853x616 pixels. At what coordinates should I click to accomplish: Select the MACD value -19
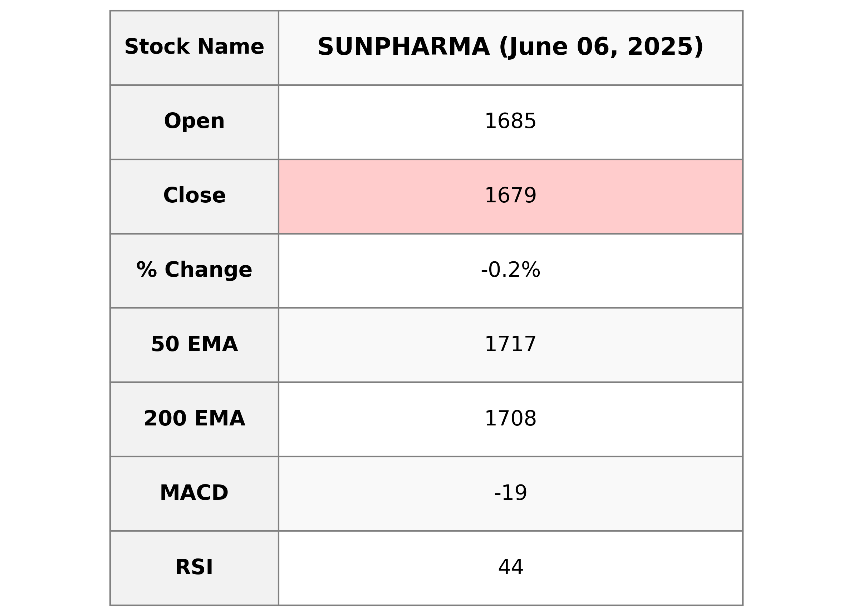tap(510, 493)
